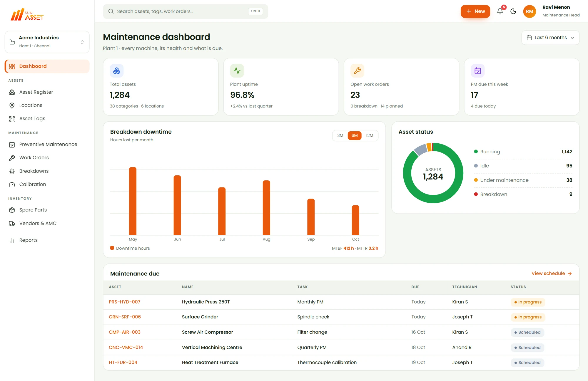
Task: Go to Work Orders page
Action: tap(47, 158)
